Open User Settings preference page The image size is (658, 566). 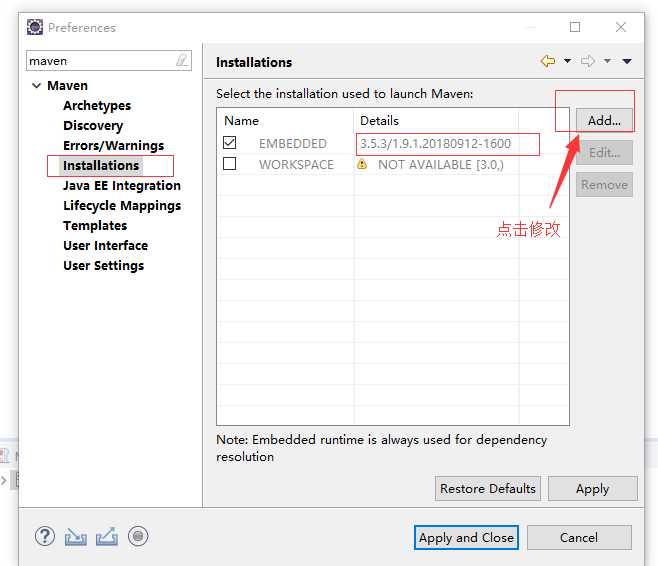[103, 266]
